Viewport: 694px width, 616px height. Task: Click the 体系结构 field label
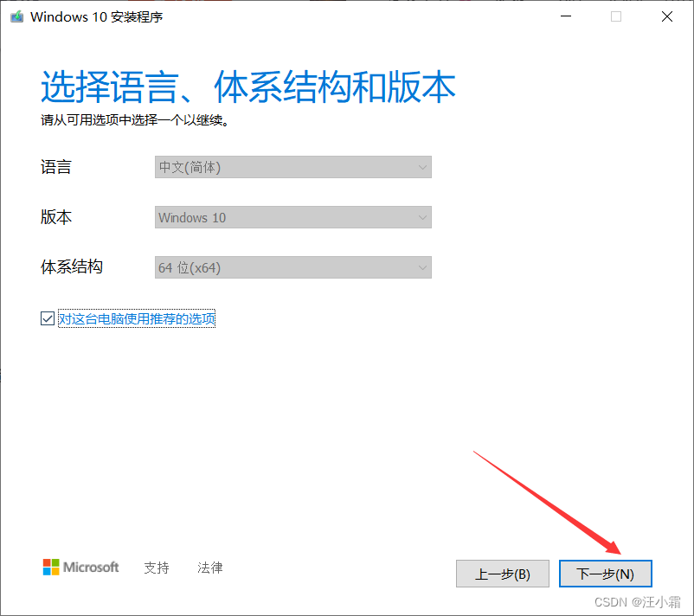[x=72, y=266]
